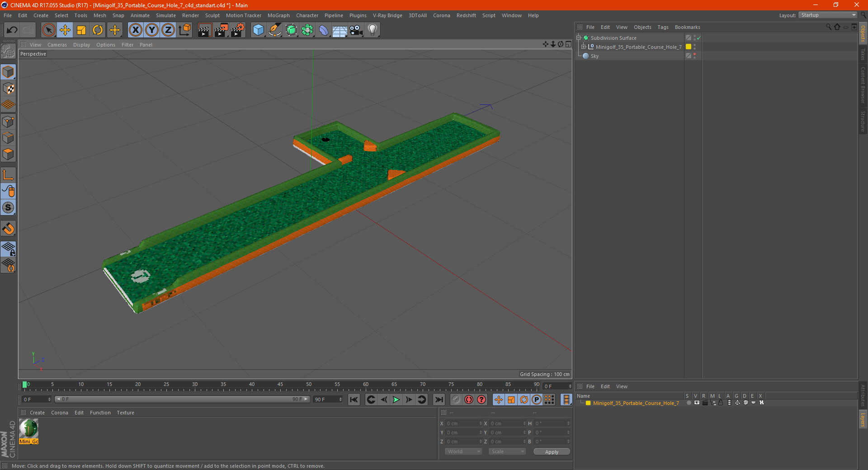Viewport: 868px width, 470px height.
Task: Activate the Scale tool
Action: coord(81,30)
